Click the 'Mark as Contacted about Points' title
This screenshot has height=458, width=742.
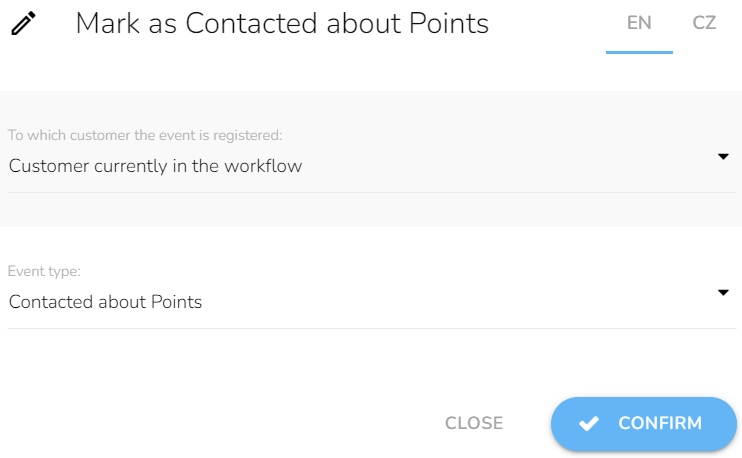tap(282, 23)
